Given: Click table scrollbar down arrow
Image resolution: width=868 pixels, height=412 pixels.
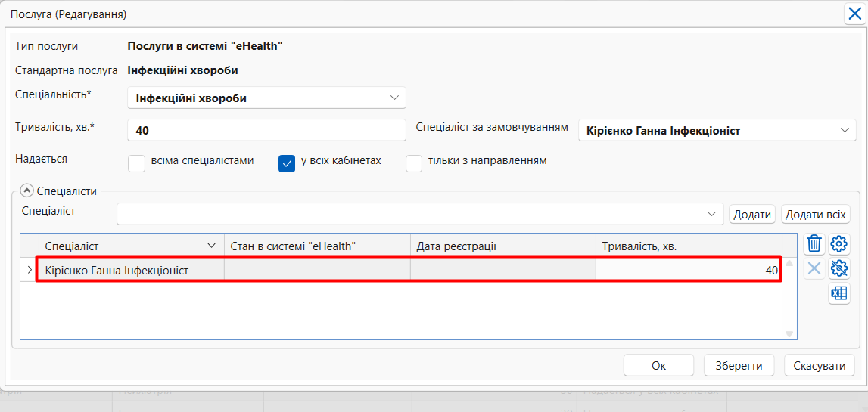Looking at the screenshot, I should coord(789,334).
